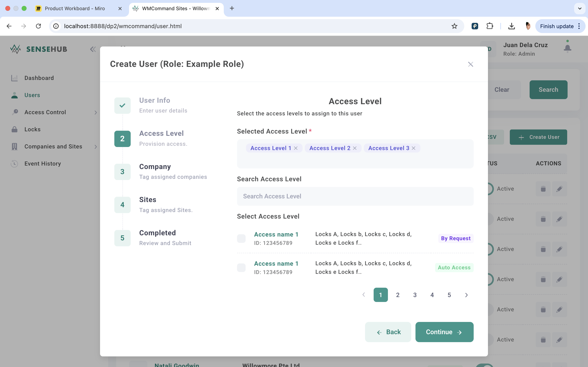The height and width of the screenshot is (367, 588).
Task: Switch to Product Workboard Miro tab
Action: (75, 9)
